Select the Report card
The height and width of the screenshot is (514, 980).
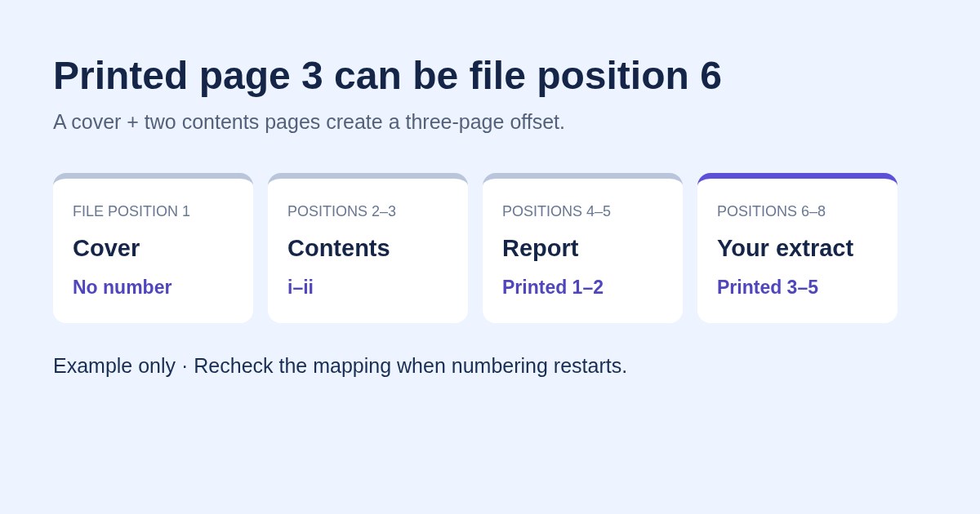pos(582,248)
